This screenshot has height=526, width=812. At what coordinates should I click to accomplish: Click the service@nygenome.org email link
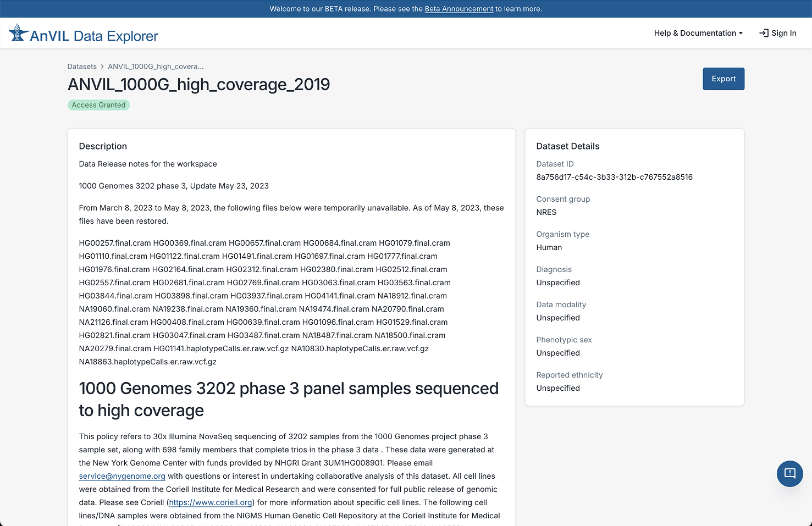(x=121, y=476)
